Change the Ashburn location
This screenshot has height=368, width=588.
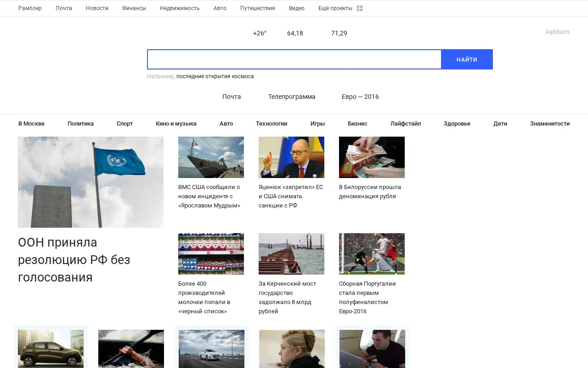557,32
